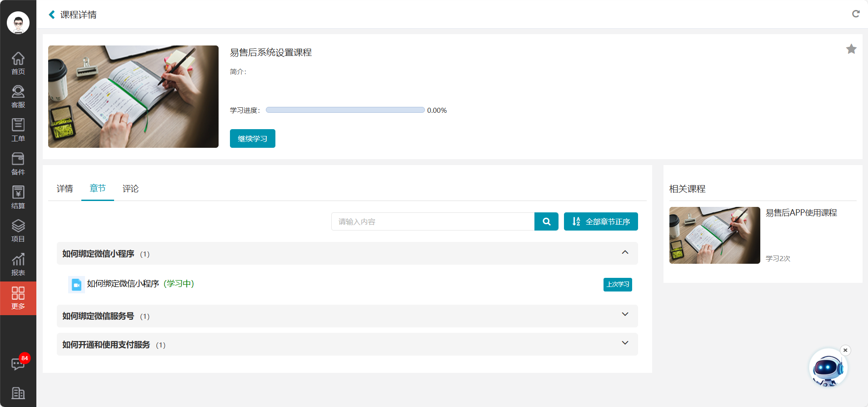
Task: Switch to the 详情 tab
Action: click(65, 189)
